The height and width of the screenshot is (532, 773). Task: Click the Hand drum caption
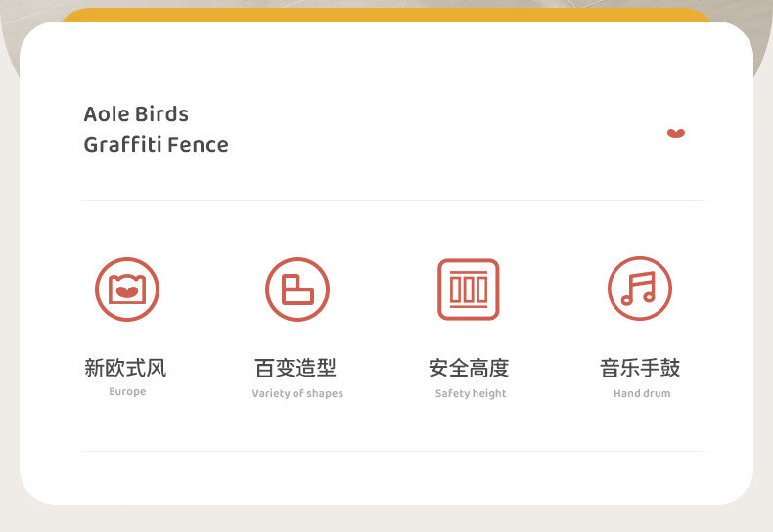[x=642, y=393]
